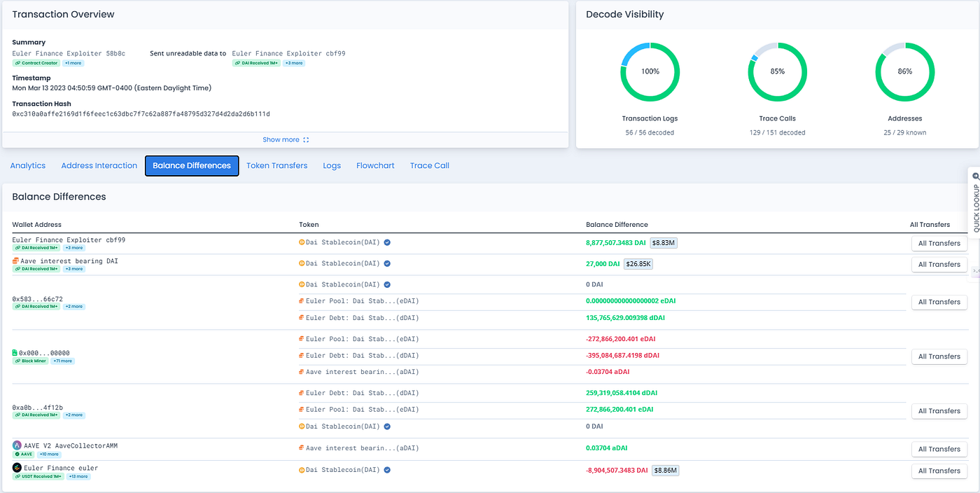Screen dimensions: 980x493
Task: Click the -8,904,507.3483 DAI balance
Action: [x=617, y=471]
